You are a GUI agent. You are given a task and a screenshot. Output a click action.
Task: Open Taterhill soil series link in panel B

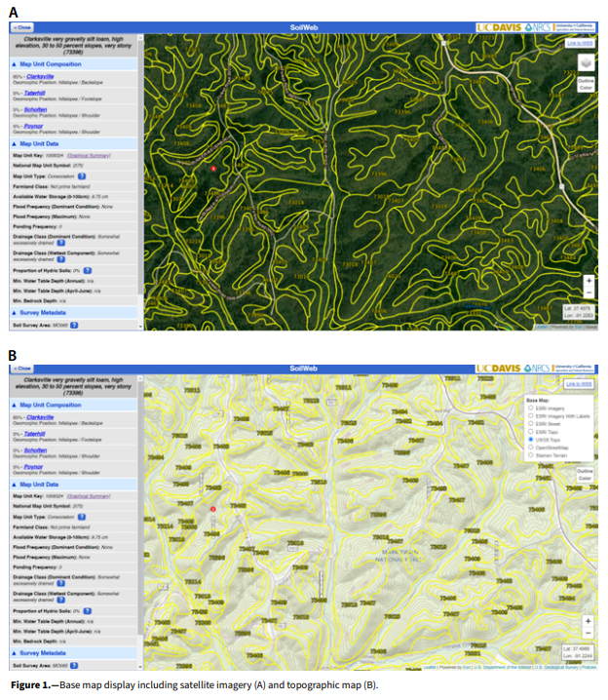pyautogui.click(x=35, y=434)
